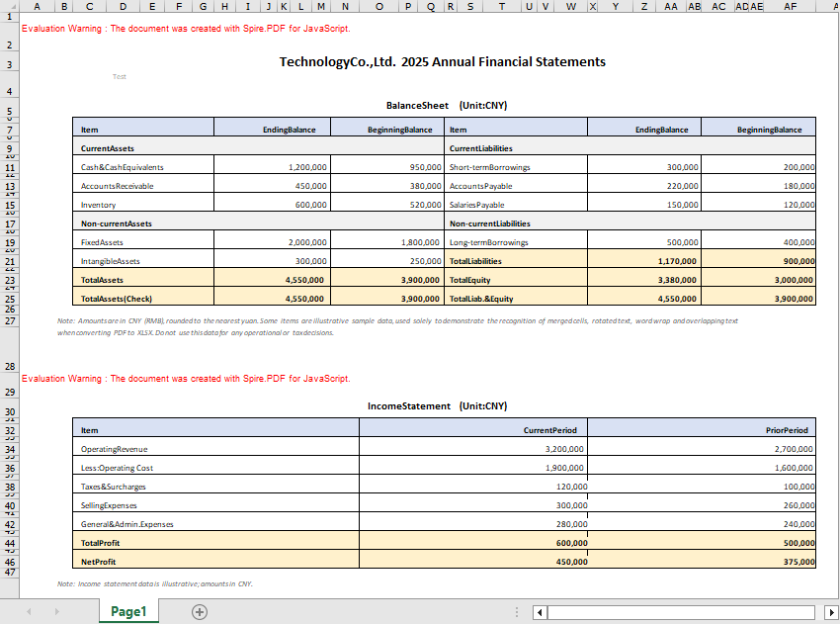Select the Cash&CashEquivalents cell
This screenshot has height=624, width=840.
tap(143, 164)
